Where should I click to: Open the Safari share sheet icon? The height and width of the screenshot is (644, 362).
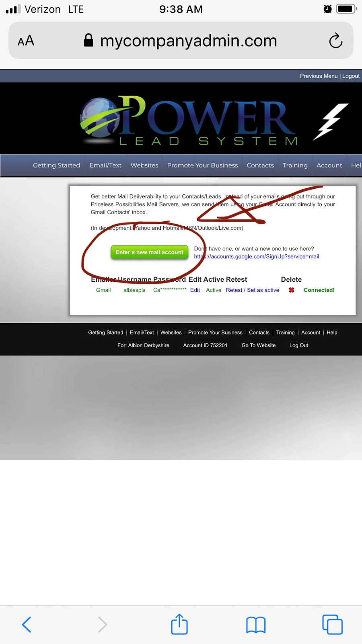pyautogui.click(x=179, y=624)
